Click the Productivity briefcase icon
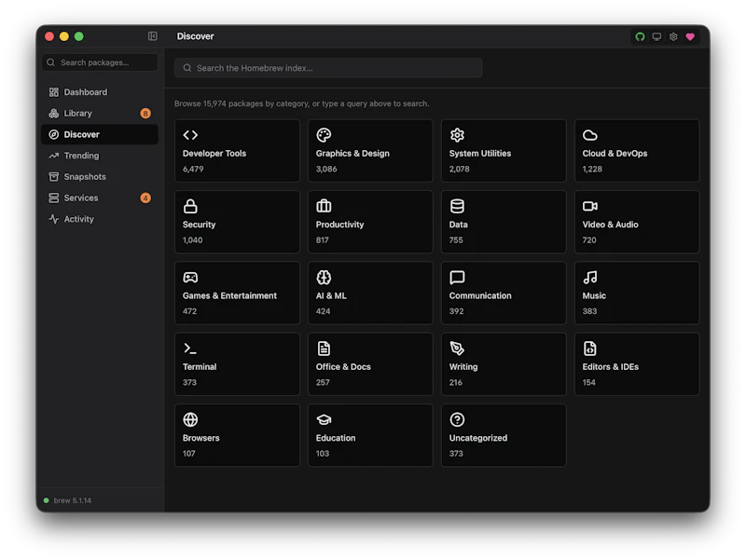Viewport: 746px width, 560px height. (324, 206)
